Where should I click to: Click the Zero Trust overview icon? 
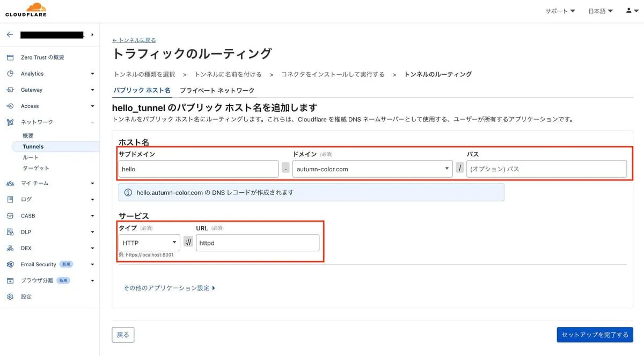pos(10,57)
